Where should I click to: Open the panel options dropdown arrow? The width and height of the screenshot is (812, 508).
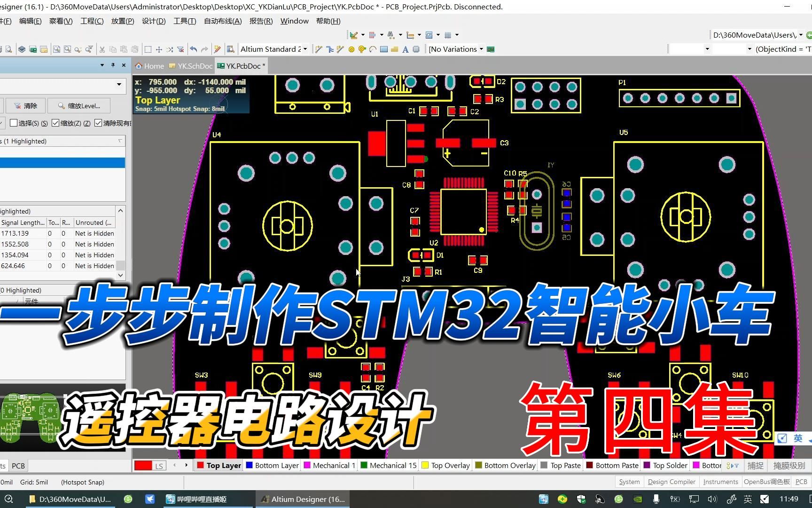click(x=102, y=65)
